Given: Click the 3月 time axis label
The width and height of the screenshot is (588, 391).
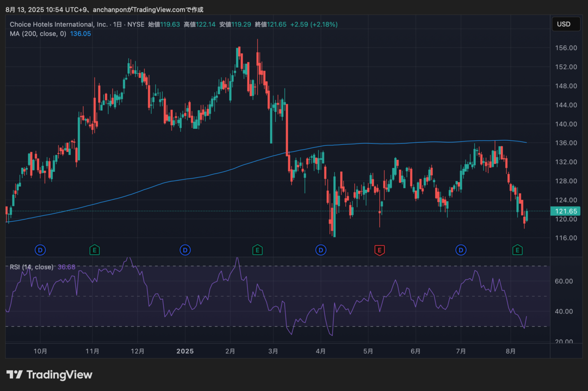Looking at the screenshot, I should [273, 351].
